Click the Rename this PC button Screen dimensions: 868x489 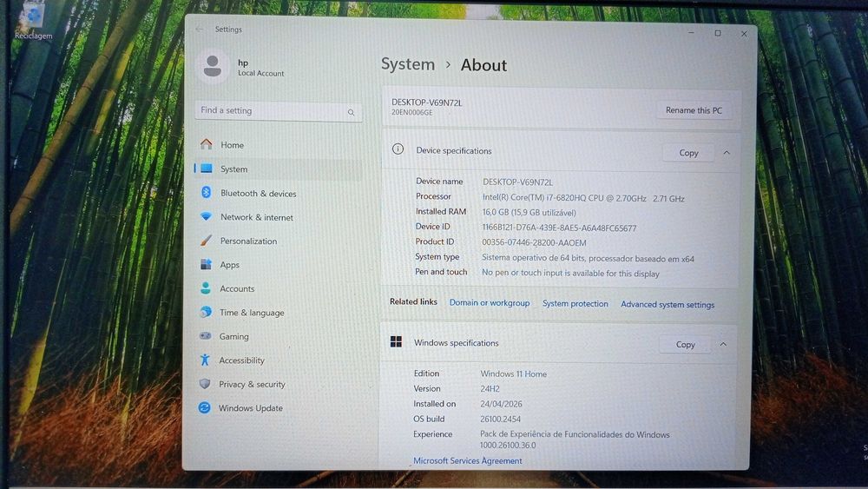(x=694, y=110)
